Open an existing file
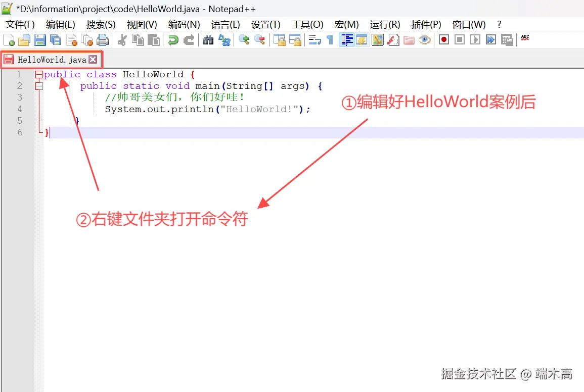 [x=24, y=39]
